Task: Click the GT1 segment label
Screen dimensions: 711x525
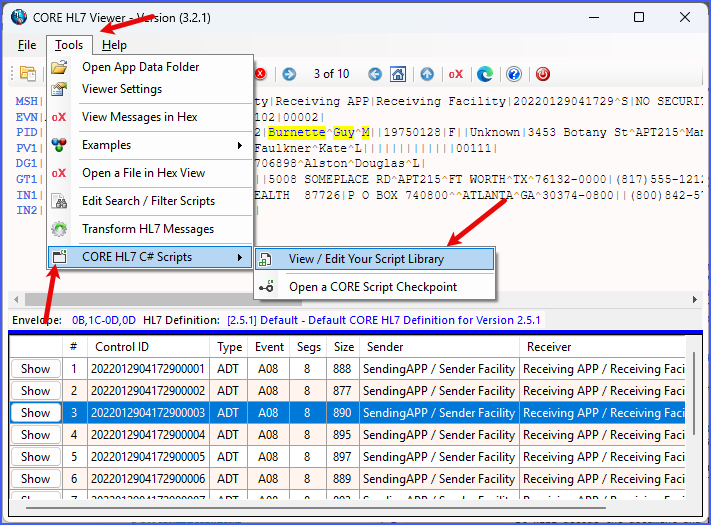Action: 26,179
